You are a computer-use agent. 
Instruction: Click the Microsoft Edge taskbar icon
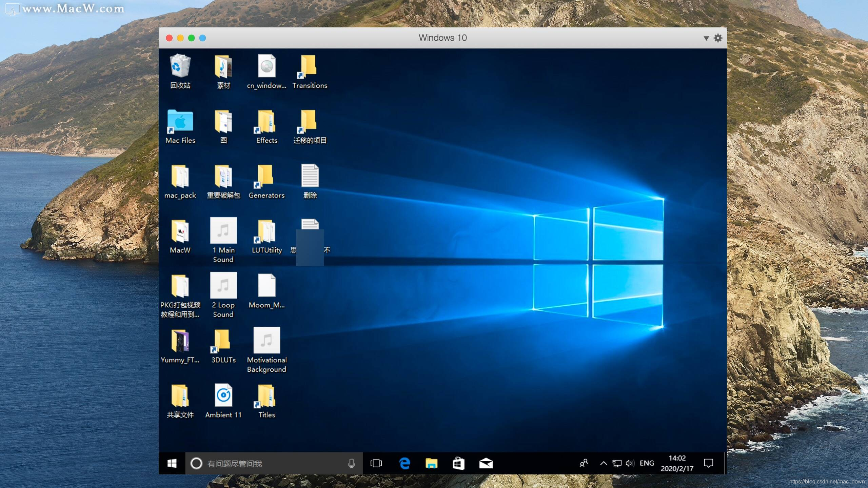404,463
